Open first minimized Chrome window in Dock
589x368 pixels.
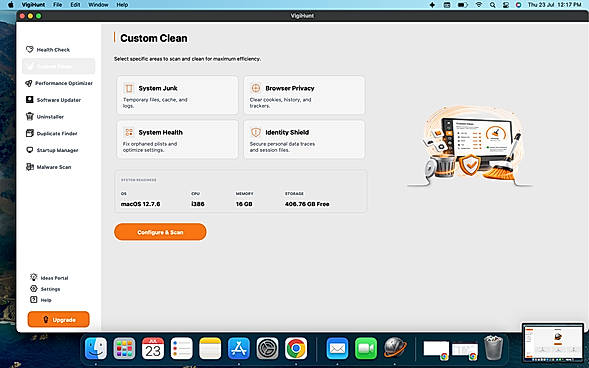point(436,350)
